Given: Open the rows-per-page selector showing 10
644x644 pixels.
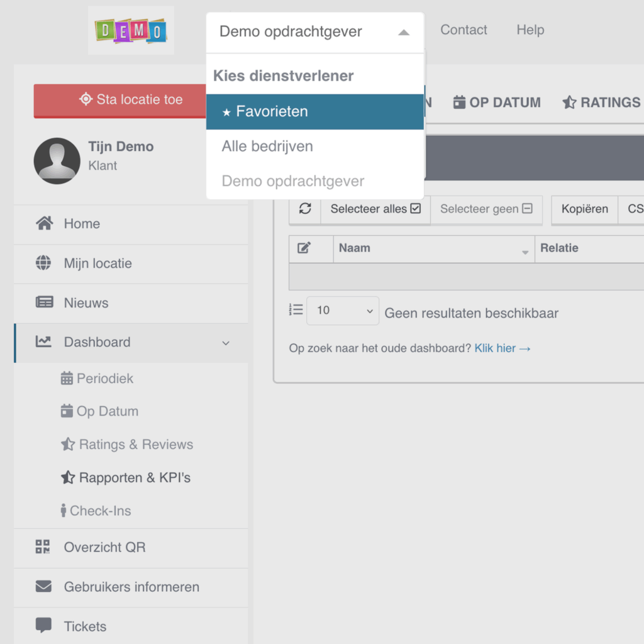Looking at the screenshot, I should (x=342, y=311).
